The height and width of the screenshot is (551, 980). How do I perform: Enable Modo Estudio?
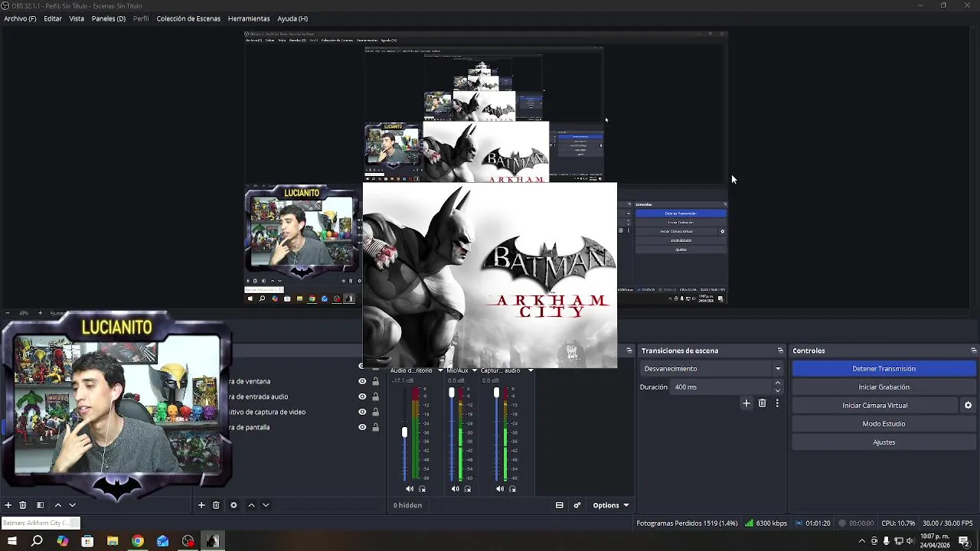pyautogui.click(x=884, y=424)
